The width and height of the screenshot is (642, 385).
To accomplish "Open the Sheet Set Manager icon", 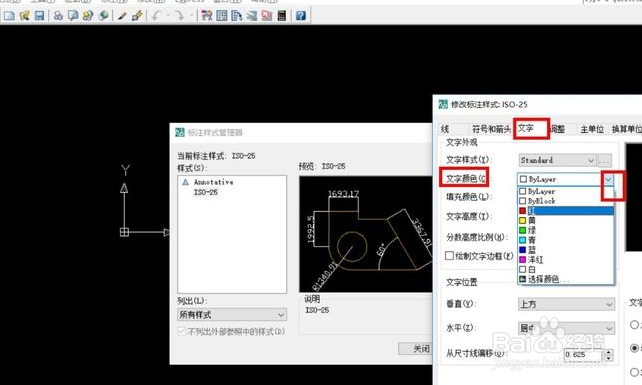I will click(x=251, y=16).
